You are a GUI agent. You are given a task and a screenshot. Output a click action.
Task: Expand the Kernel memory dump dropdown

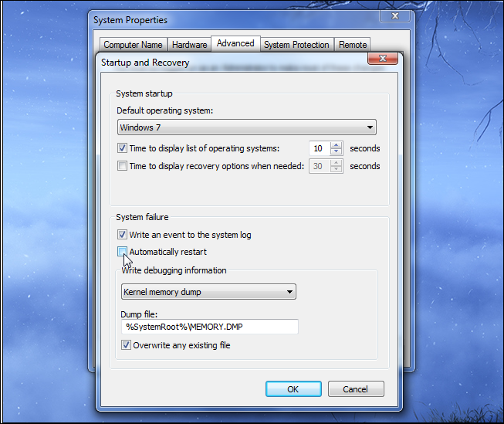[x=208, y=292]
